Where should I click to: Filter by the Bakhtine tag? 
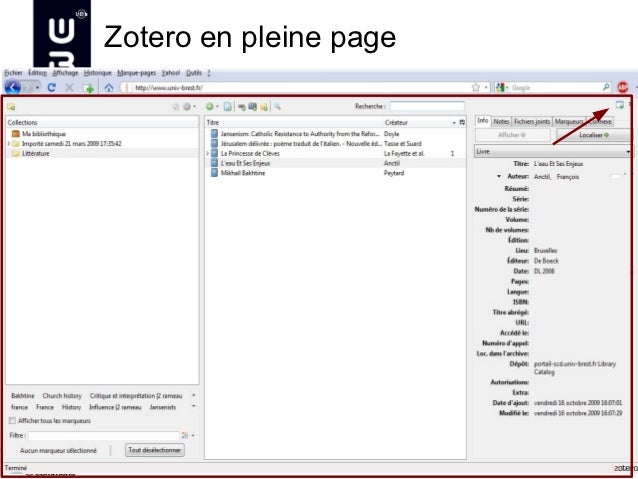(23, 396)
